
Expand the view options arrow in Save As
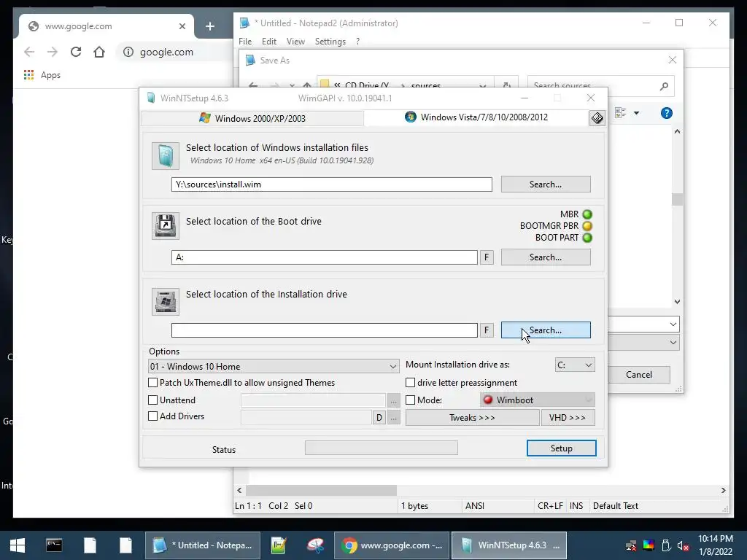pos(636,113)
